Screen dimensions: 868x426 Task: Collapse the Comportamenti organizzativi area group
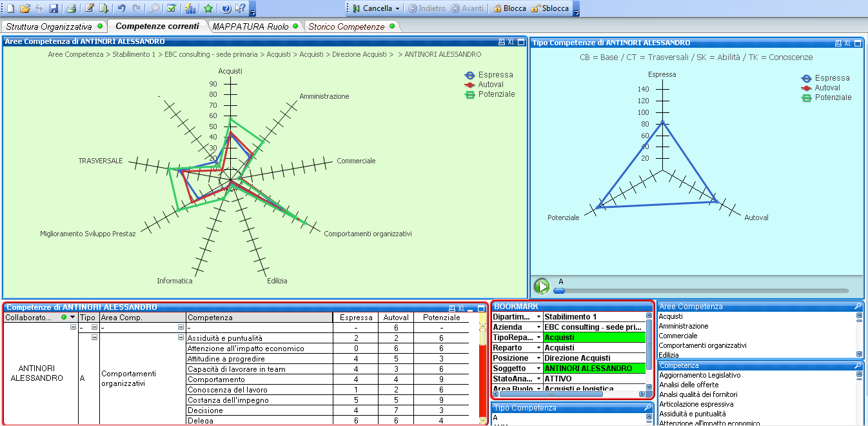(x=181, y=338)
